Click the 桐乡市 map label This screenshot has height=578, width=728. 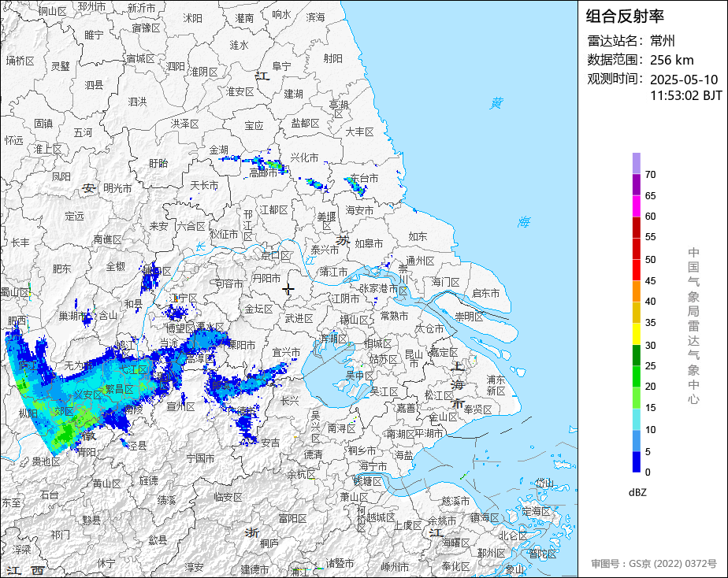click(x=362, y=450)
